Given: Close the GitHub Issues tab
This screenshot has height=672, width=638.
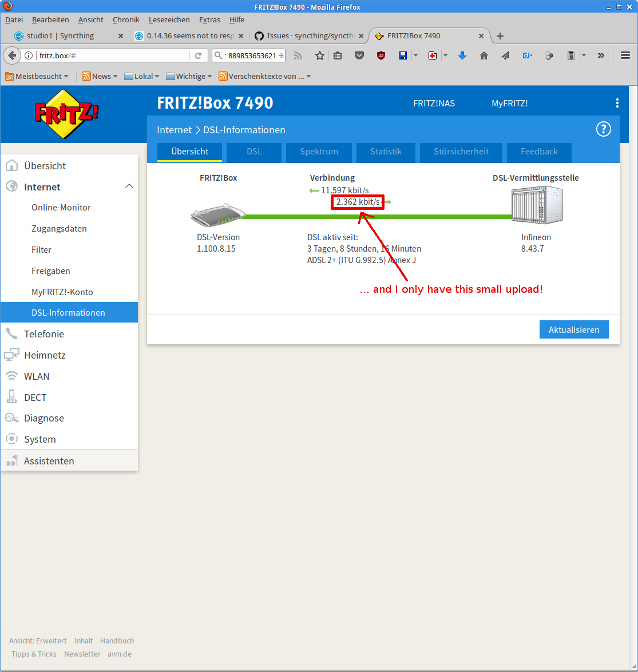Looking at the screenshot, I should point(361,36).
